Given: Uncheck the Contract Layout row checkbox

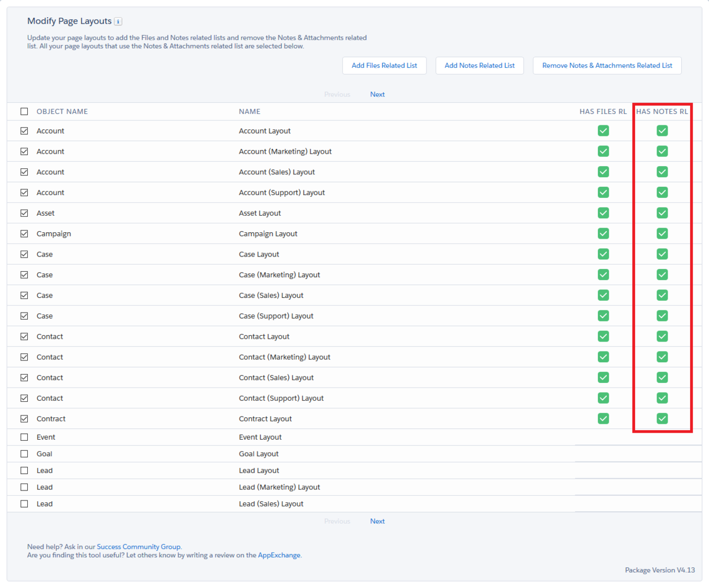Looking at the screenshot, I should [24, 418].
